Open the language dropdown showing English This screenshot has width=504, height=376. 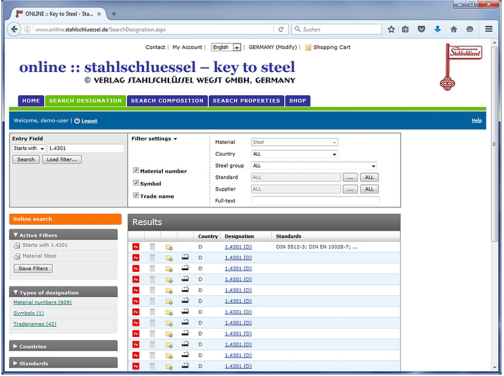226,47
